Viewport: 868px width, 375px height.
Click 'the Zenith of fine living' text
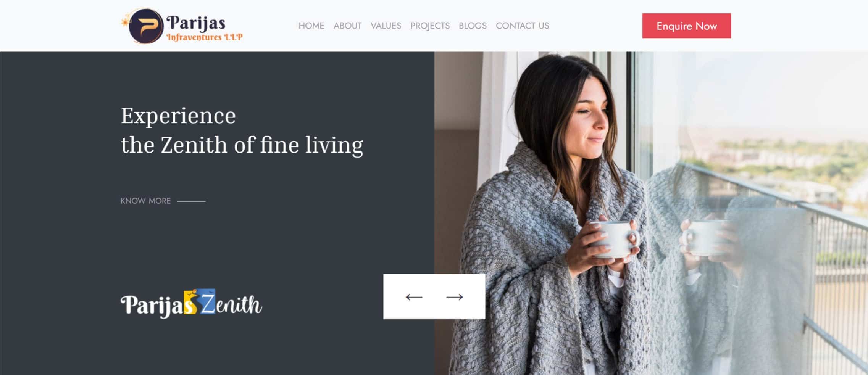(x=242, y=145)
